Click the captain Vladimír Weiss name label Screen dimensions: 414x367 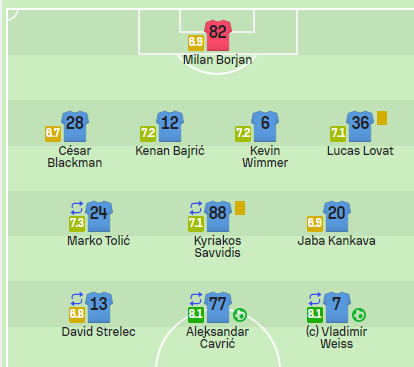coord(336,338)
